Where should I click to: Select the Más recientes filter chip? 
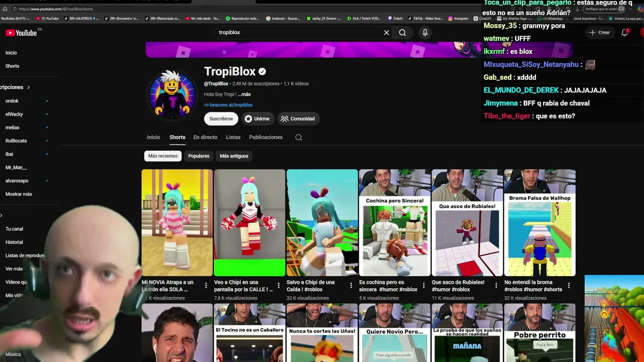point(163,156)
